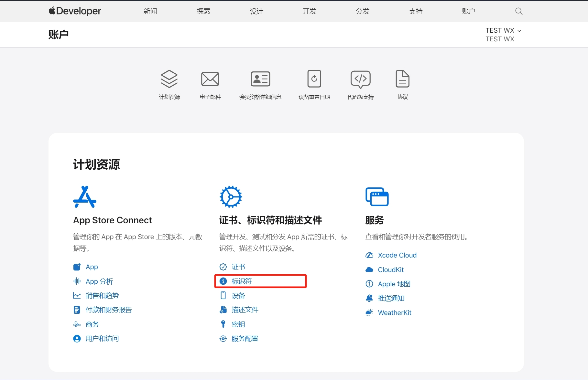Open the 账户 nav menu item

click(x=469, y=11)
